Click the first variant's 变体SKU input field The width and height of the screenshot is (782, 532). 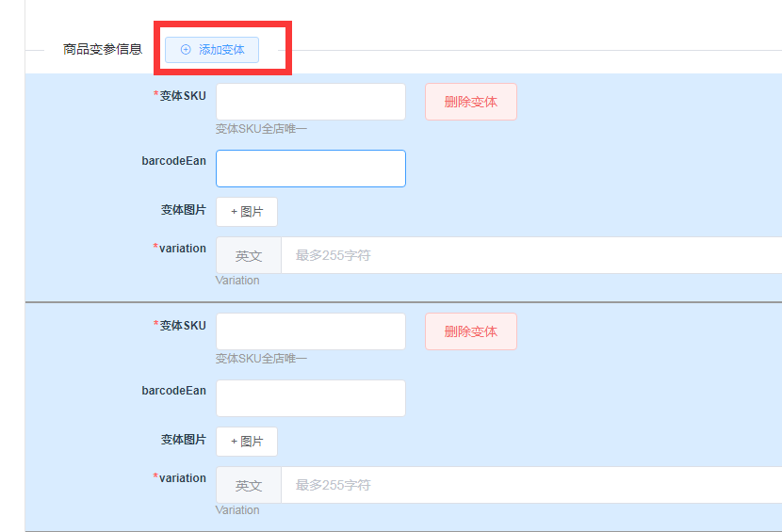311,102
